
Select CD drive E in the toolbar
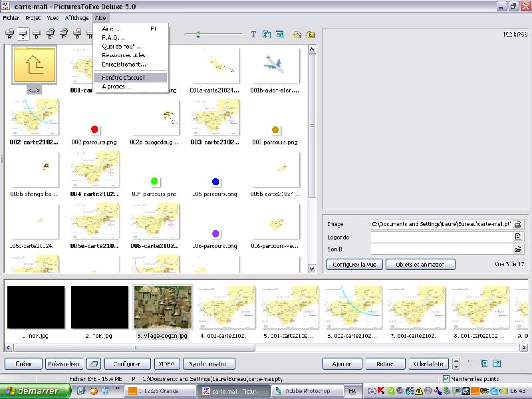50,34
